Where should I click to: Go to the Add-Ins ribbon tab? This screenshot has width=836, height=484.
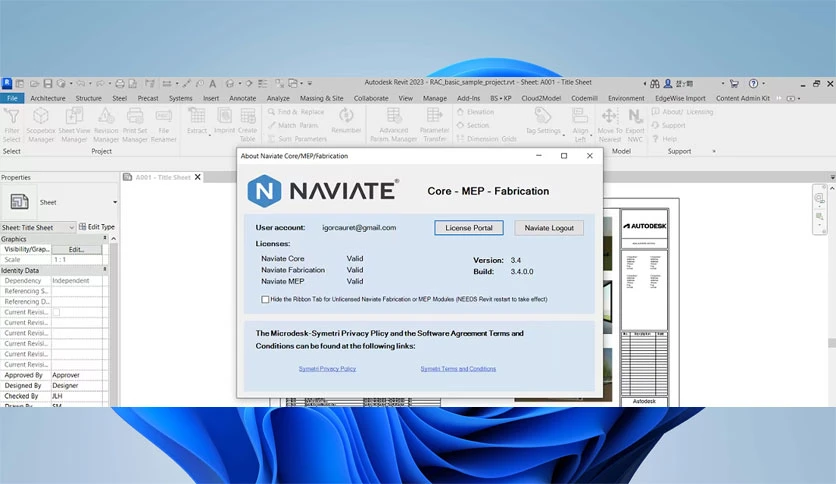[x=468, y=98]
